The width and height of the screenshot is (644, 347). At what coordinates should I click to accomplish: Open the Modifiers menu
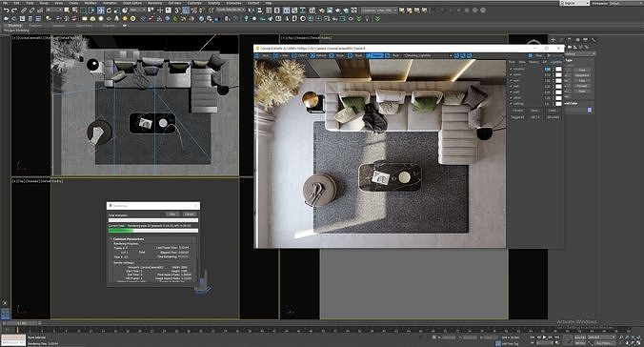[91, 3]
